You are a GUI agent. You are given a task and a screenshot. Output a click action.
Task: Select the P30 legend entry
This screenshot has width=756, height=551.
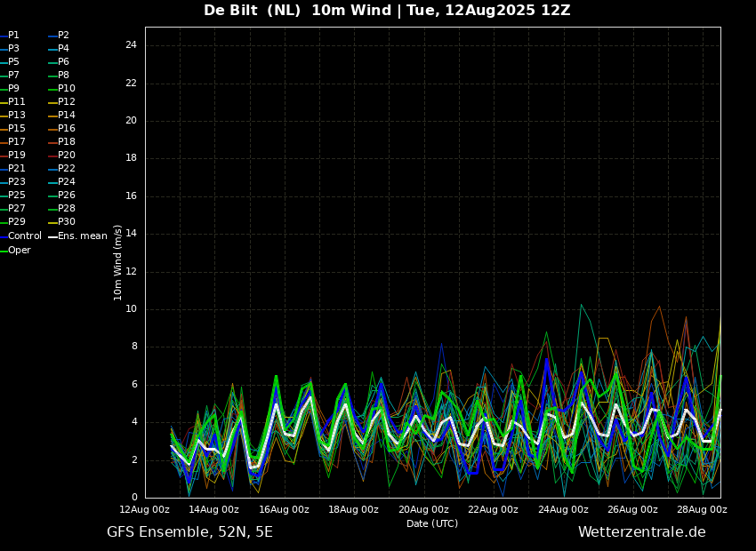[66, 222]
